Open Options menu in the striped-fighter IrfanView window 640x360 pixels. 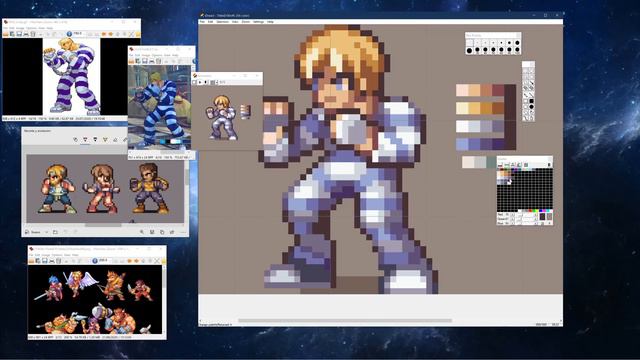[x=31, y=28]
